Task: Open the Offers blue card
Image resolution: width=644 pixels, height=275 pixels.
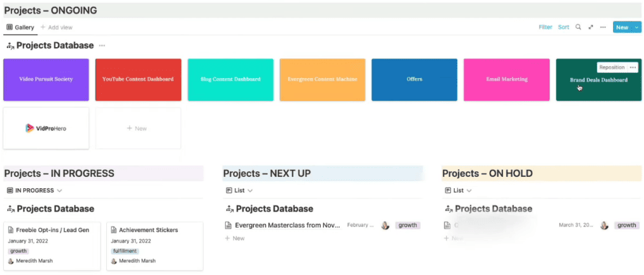Action: click(414, 80)
